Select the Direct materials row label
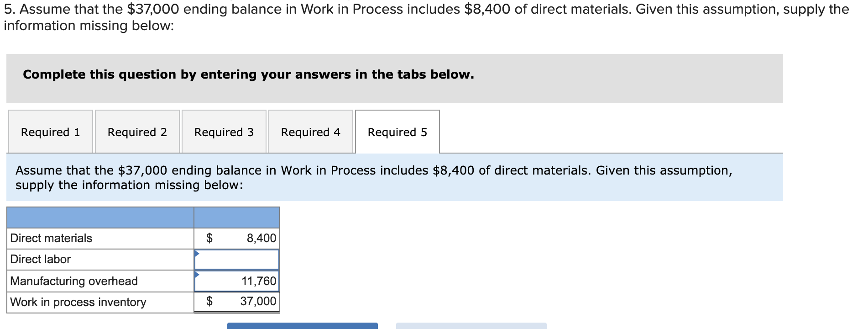 pos(50,238)
